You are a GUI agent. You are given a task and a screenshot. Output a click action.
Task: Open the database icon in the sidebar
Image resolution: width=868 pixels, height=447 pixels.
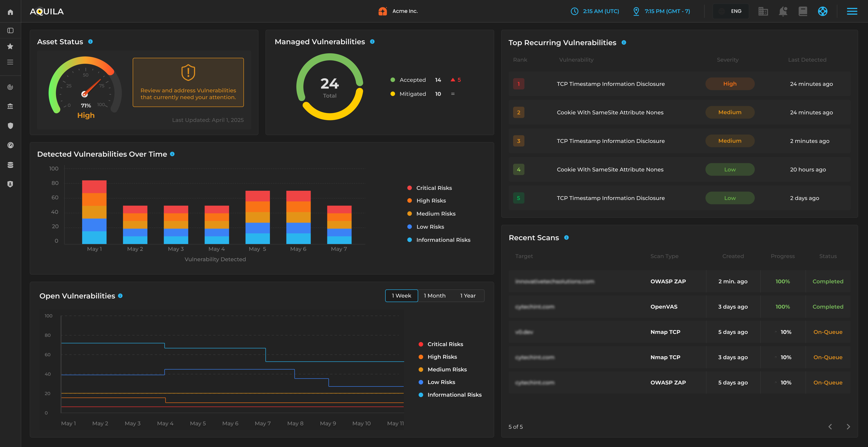click(x=10, y=165)
